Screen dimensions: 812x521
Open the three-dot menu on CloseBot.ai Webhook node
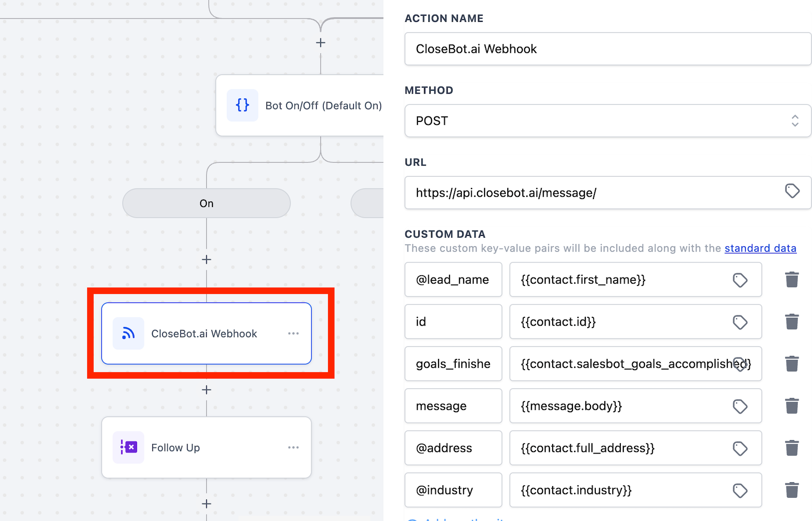click(293, 333)
